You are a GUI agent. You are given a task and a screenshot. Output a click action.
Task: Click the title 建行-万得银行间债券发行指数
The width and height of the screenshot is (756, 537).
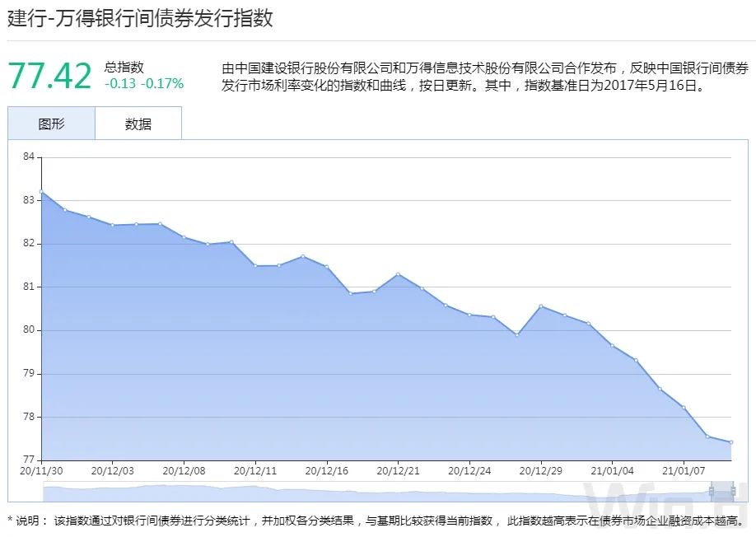140,18
